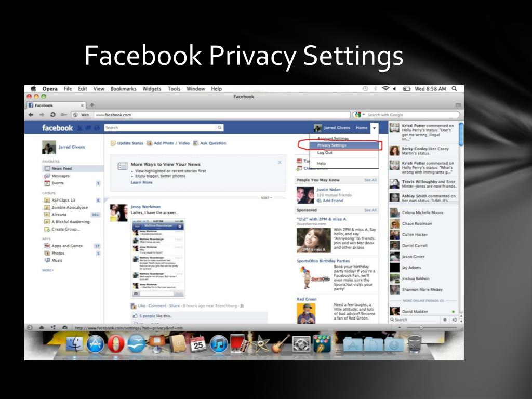This screenshot has height=399, width=532.
Task: Open the Zombie Apocalypse group
Action: [x=70, y=207]
